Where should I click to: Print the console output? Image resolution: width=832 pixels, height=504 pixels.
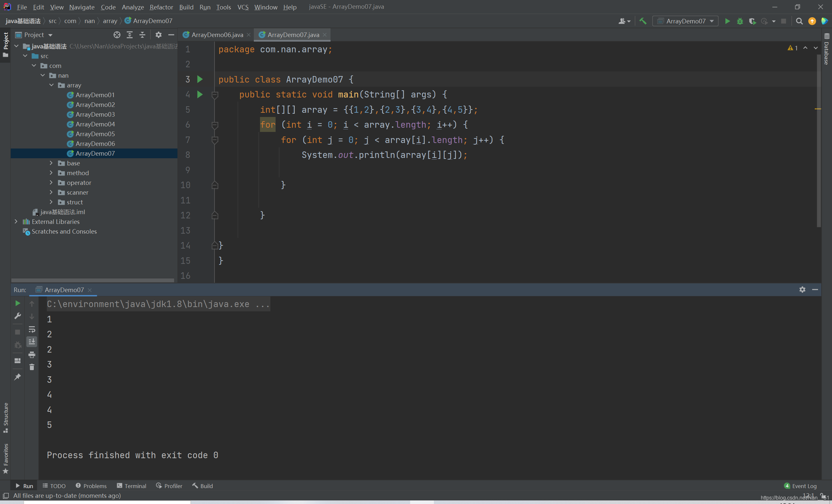[x=32, y=355]
